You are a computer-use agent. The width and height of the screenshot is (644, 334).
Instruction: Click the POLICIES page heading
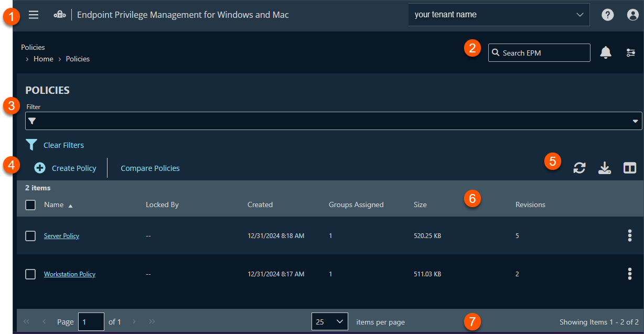48,90
